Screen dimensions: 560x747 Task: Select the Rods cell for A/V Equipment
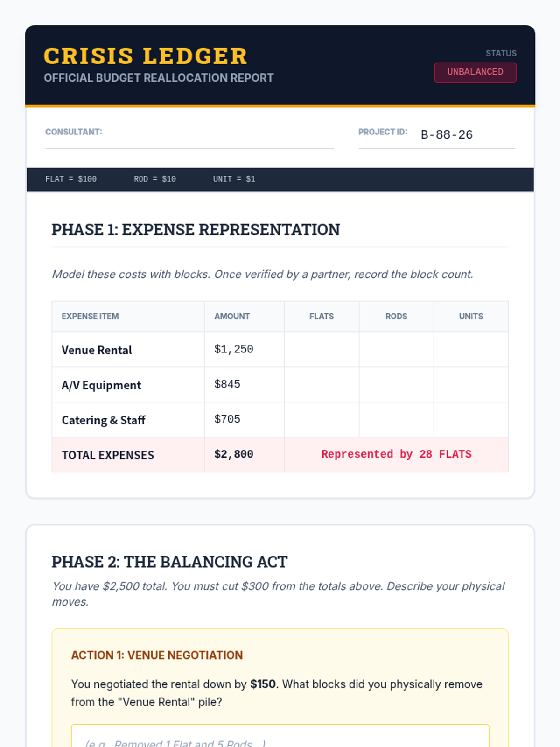click(x=396, y=385)
